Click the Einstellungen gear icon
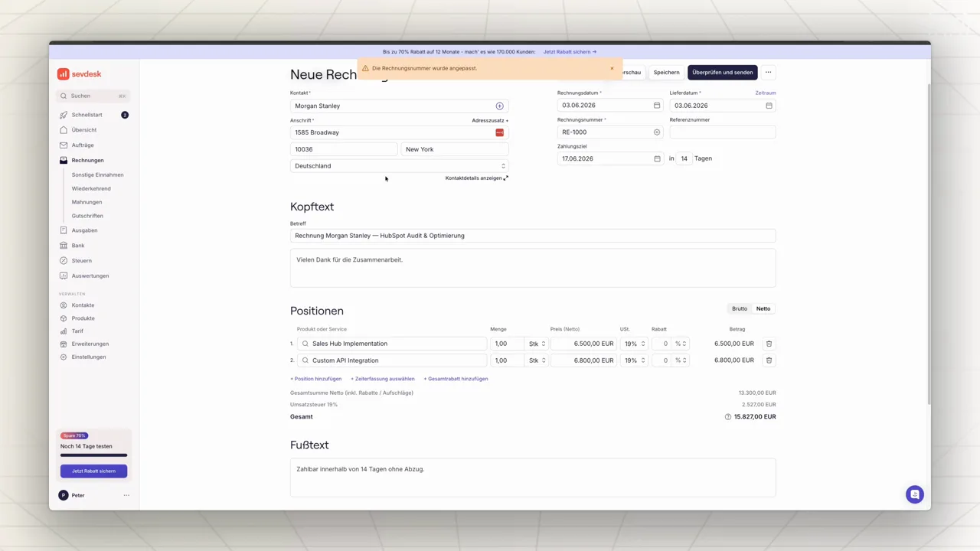This screenshot has height=551, width=980. [64, 357]
